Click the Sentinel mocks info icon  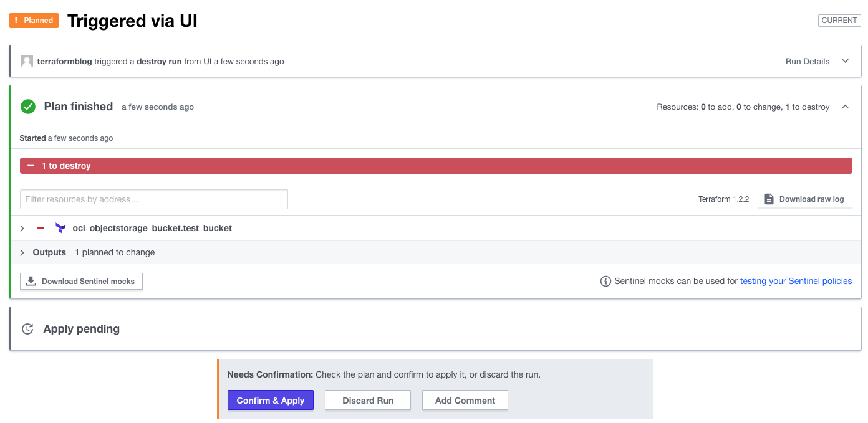(x=605, y=282)
